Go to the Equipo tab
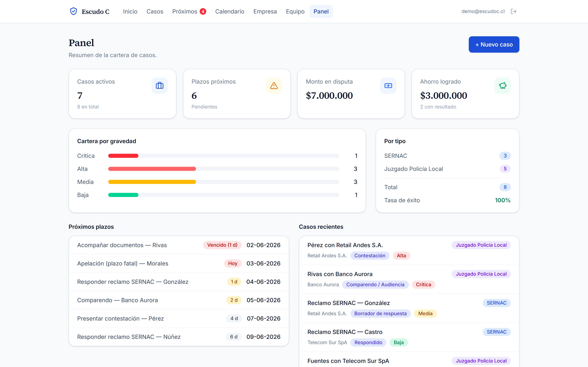The height and width of the screenshot is (367, 588). (x=295, y=11)
